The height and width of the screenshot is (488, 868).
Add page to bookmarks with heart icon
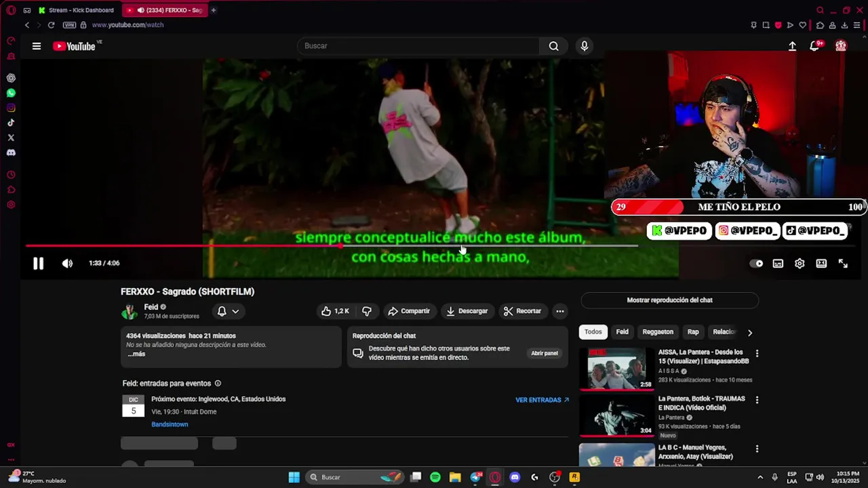point(803,25)
